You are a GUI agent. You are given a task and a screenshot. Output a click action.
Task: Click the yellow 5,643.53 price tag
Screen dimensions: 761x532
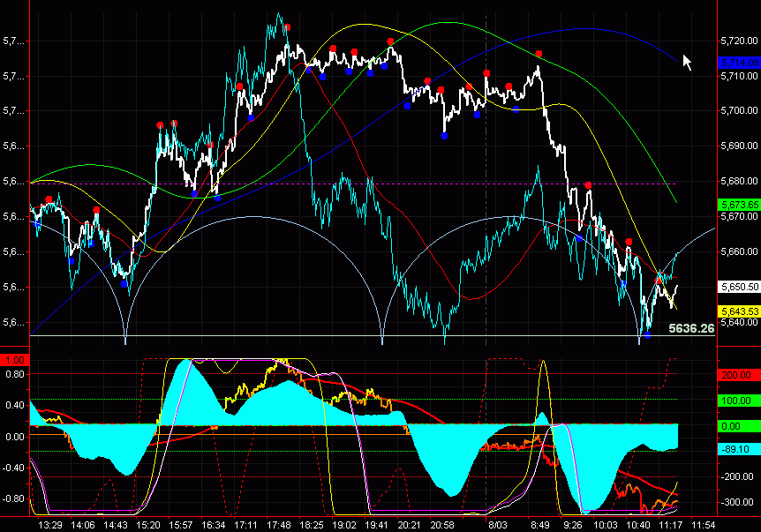tap(738, 311)
